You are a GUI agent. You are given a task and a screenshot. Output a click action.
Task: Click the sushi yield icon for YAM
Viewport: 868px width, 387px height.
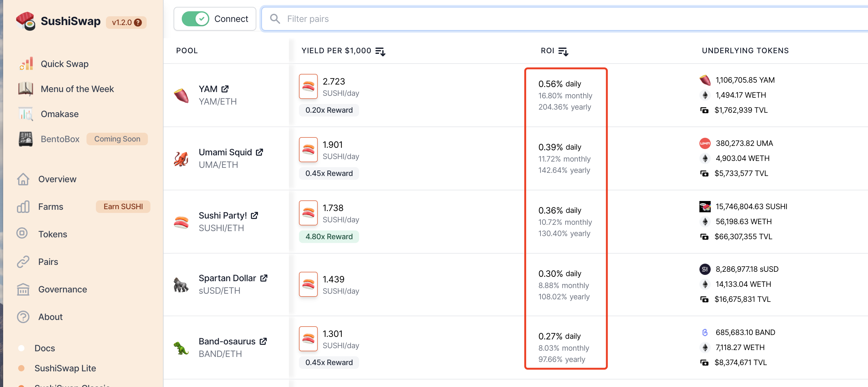[308, 86]
